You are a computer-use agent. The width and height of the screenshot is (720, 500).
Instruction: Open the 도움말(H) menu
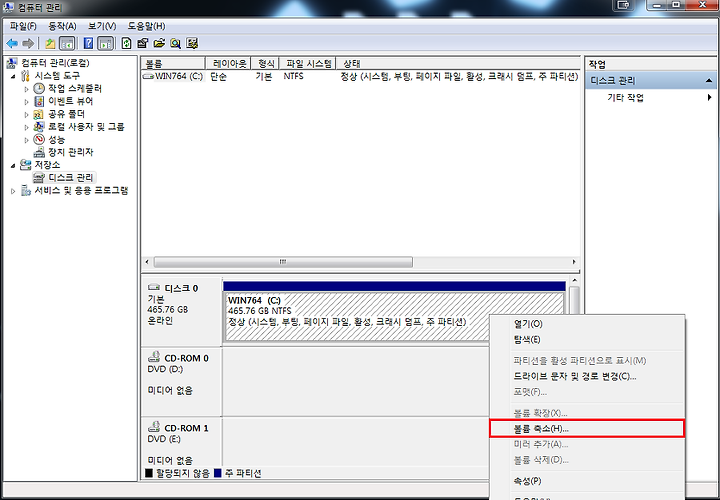pos(146,26)
